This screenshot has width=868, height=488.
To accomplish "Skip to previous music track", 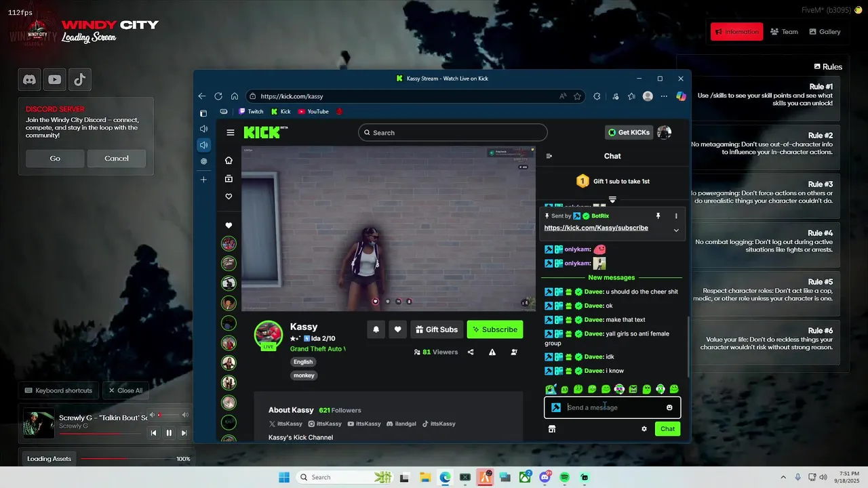I will point(154,432).
